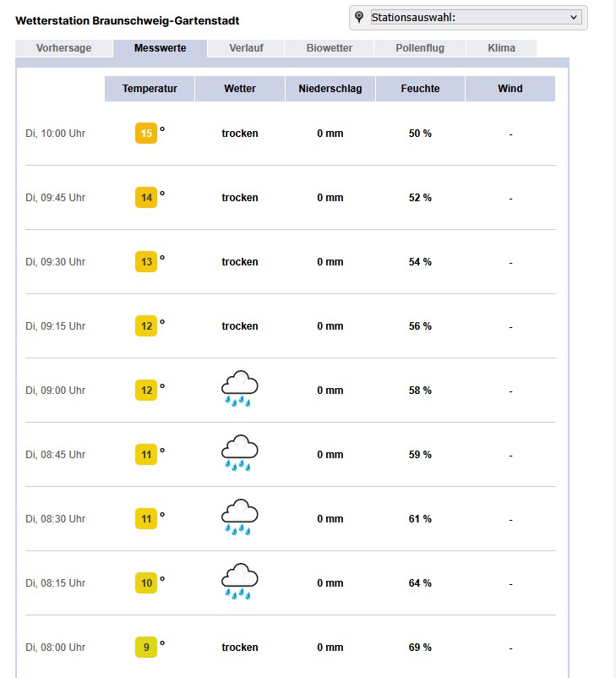Click the 15° temperature badge at 10:00 Uhr

(x=146, y=134)
